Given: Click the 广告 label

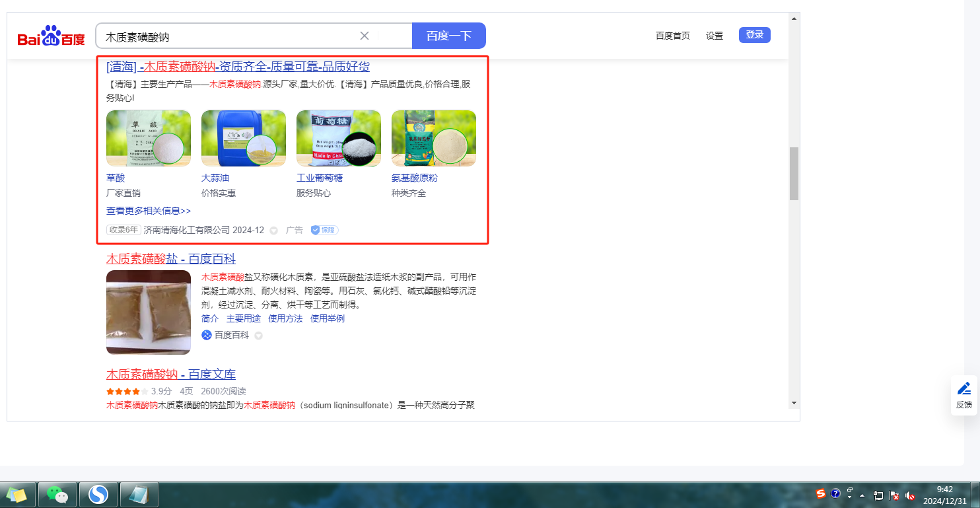Looking at the screenshot, I should click(x=295, y=230).
